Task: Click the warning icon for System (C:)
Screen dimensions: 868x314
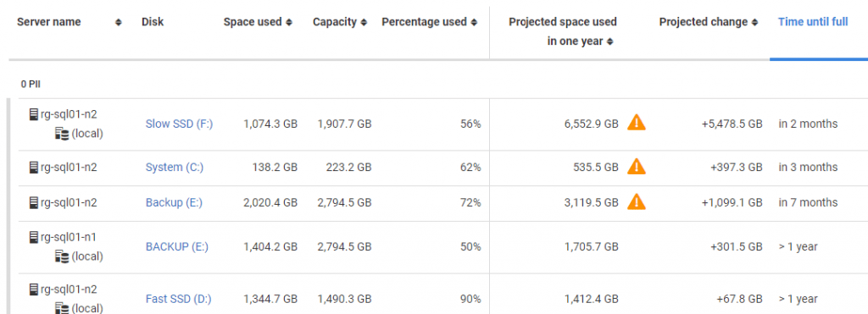Action: click(x=636, y=166)
